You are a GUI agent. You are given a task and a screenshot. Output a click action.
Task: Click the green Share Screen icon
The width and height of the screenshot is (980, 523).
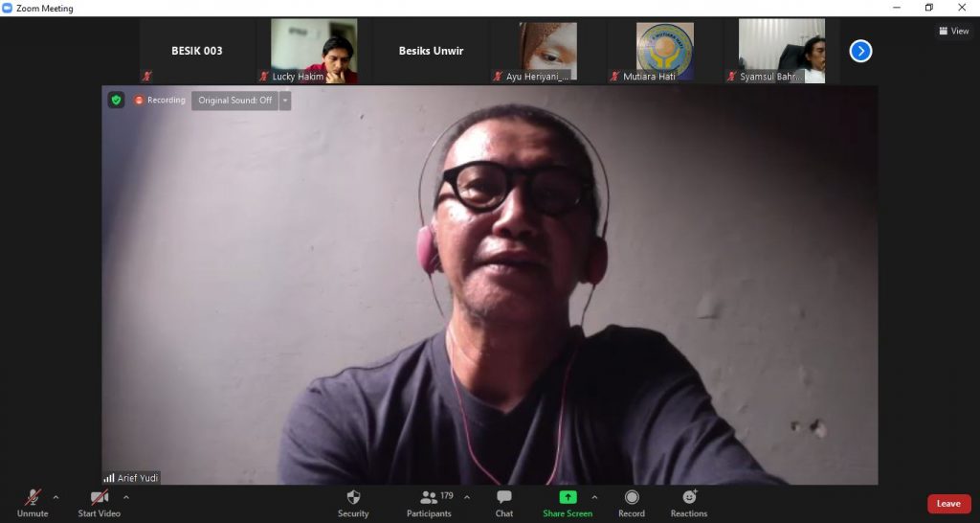click(568, 497)
